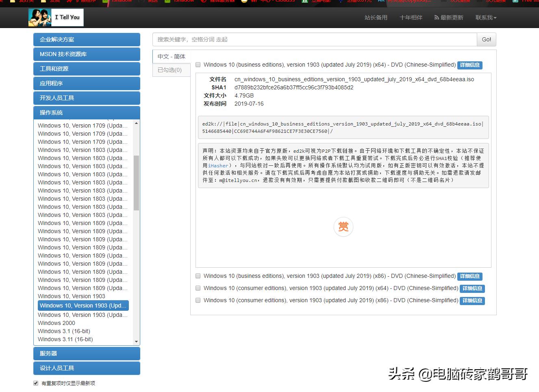The width and height of the screenshot is (539, 392).
Task: Expand the 开发人员工具 category panel
Action: [x=87, y=98]
